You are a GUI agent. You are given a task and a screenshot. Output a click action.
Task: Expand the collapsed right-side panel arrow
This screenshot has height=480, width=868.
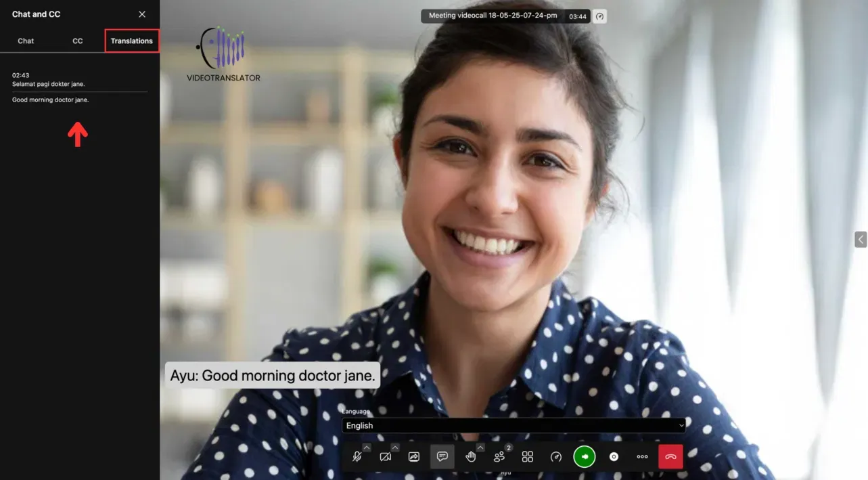pyautogui.click(x=861, y=239)
